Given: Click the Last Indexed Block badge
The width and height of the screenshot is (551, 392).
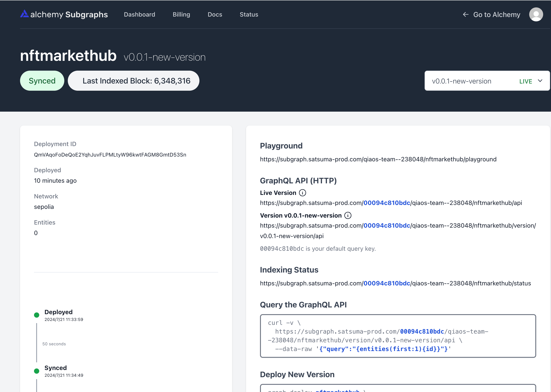Looking at the screenshot, I should [x=133, y=81].
